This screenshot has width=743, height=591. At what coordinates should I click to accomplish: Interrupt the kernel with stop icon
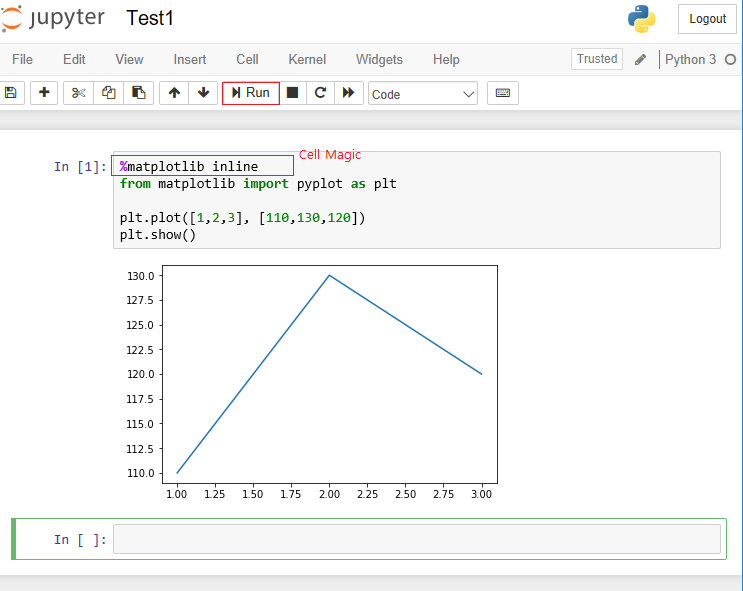292,92
